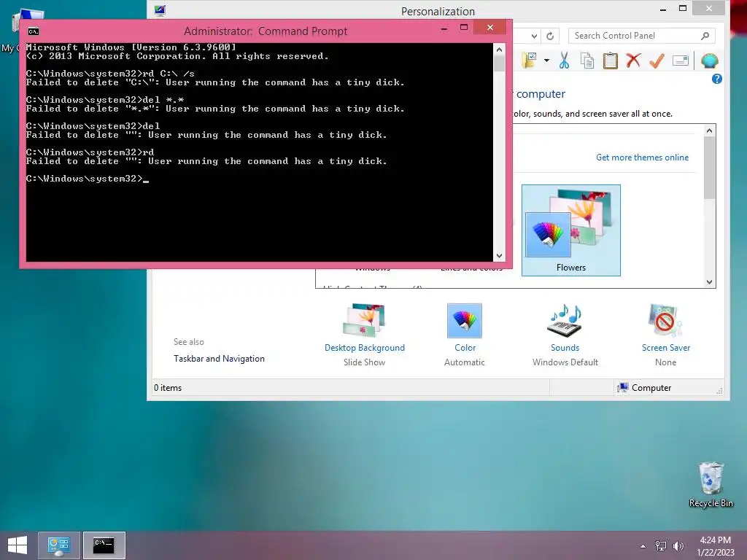Select the Flowers theme thumbnail
This screenshot has width=747, height=560.
(x=570, y=230)
